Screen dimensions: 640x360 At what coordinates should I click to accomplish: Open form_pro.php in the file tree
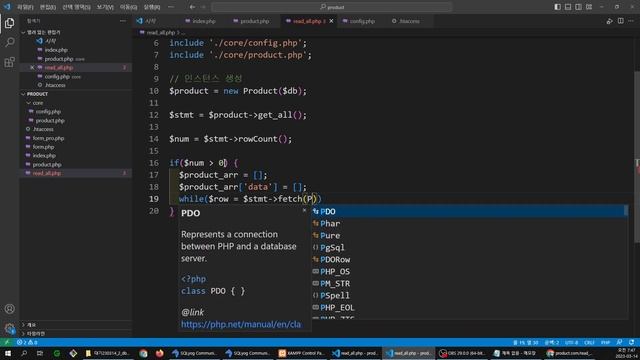coord(48,138)
